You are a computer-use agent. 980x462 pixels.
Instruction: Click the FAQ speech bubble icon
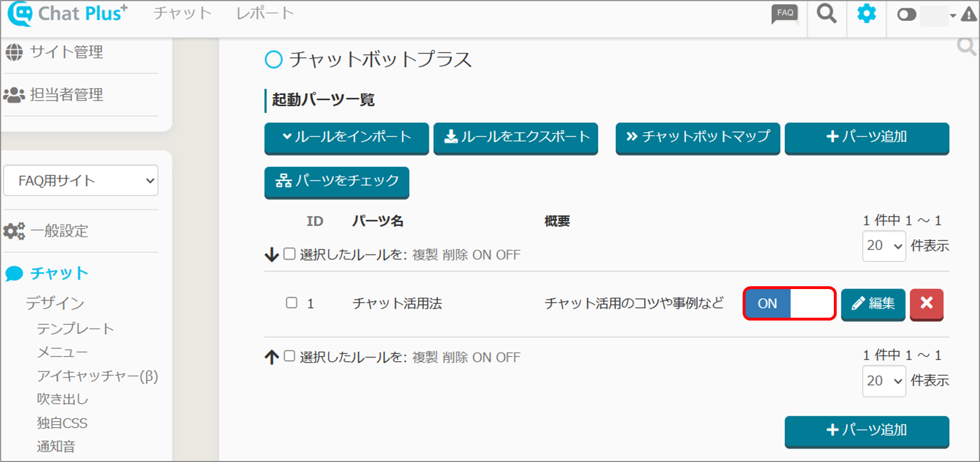click(784, 14)
